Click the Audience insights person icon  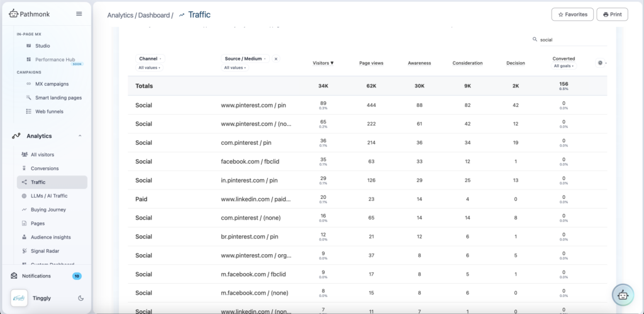click(25, 237)
